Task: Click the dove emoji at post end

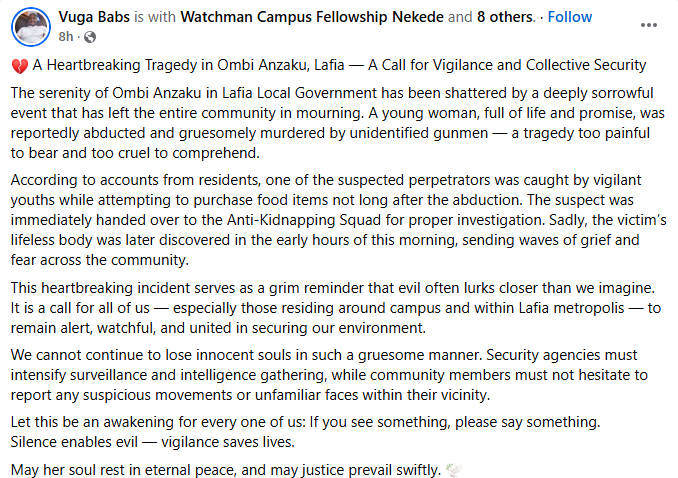Action: tap(455, 470)
